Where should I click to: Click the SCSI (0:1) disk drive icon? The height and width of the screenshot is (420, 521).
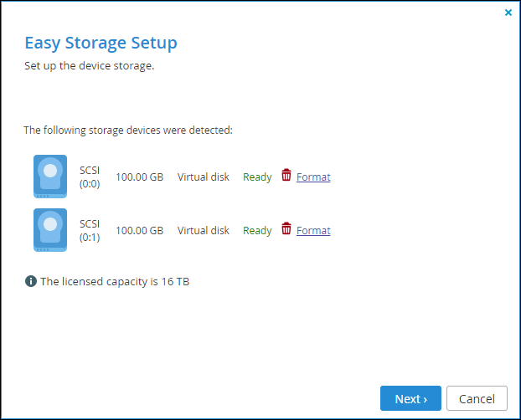50,230
